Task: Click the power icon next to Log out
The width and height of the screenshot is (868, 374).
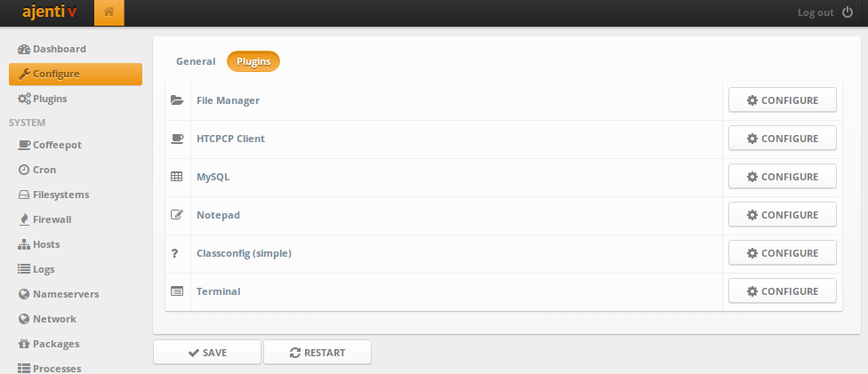Action: [x=848, y=12]
